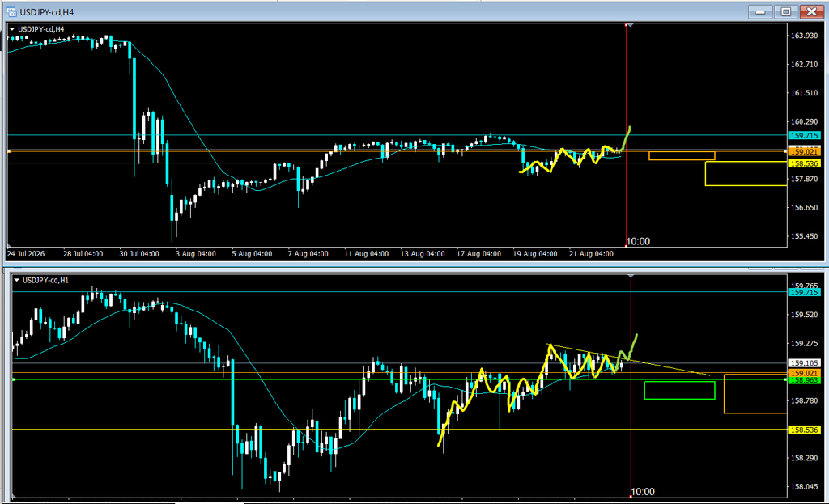Select the yellow descending trendline in H1 chart
829x504 pixels.
click(x=628, y=360)
